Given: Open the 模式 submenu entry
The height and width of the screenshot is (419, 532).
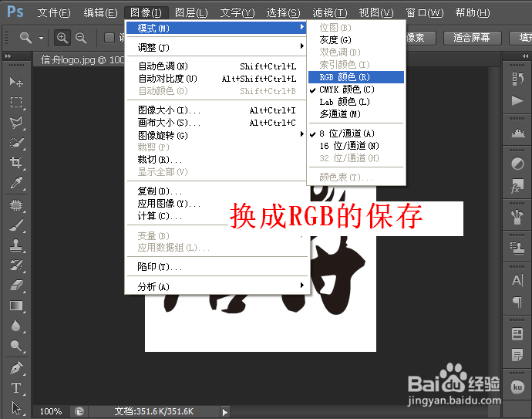Looking at the screenshot, I should point(217,29).
